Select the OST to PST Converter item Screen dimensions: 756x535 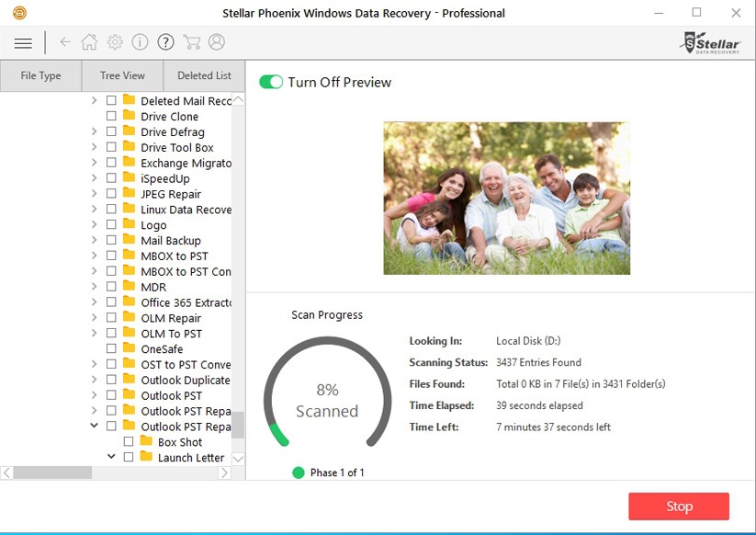point(186,365)
